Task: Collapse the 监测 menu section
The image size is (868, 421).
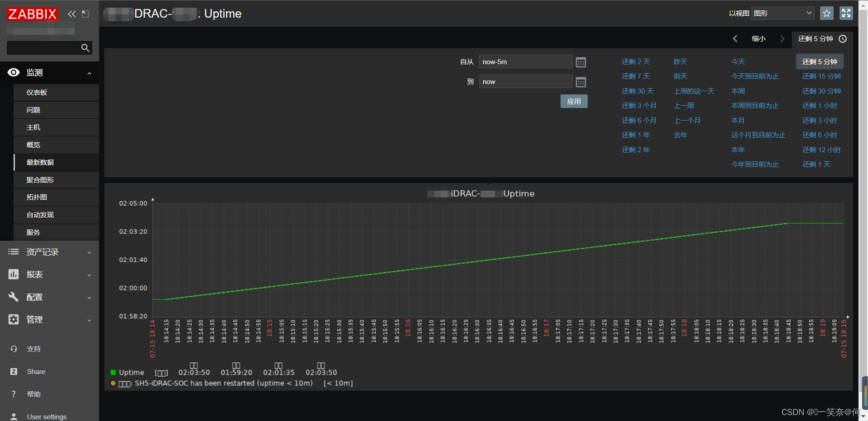Action: click(x=89, y=73)
